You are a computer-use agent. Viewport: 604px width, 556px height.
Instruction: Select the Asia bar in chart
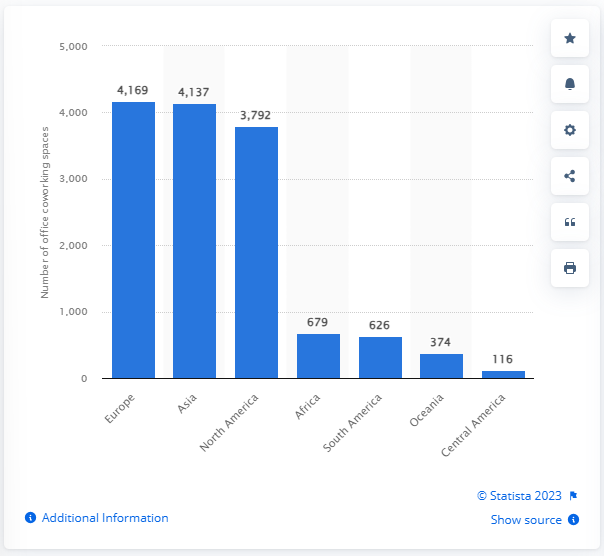tap(194, 241)
